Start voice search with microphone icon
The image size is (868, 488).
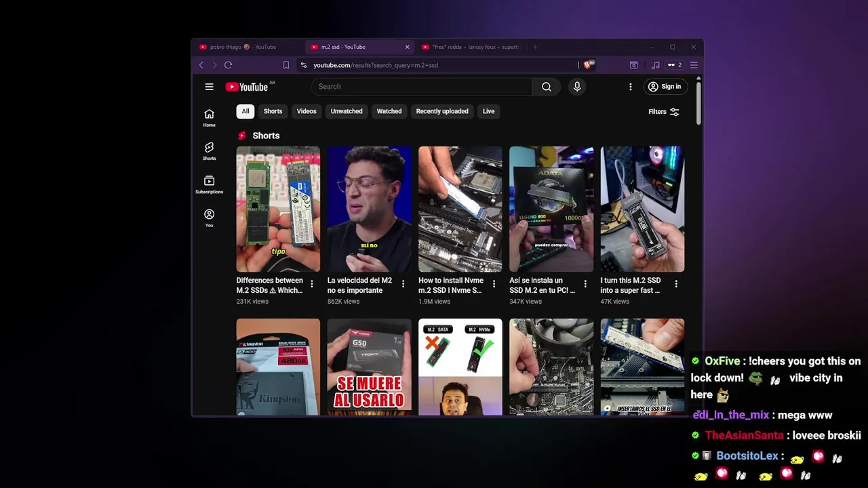[577, 87]
